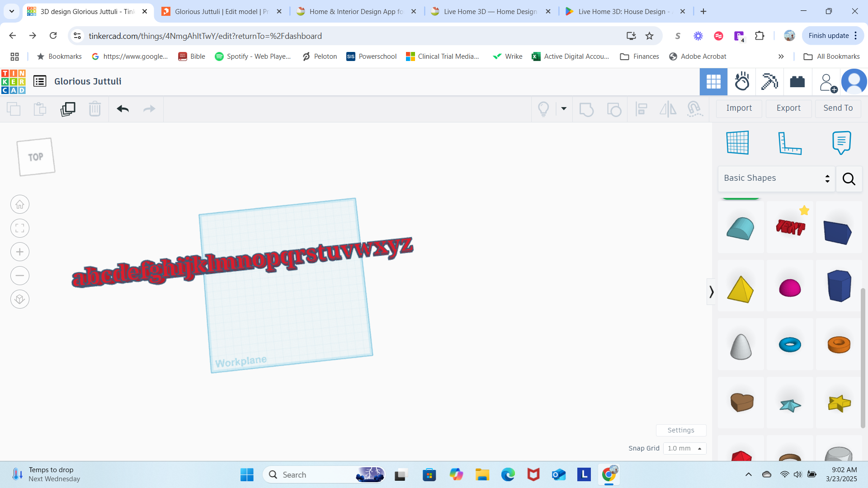868x488 pixels.
Task: Click the Delete trash icon
Action: (95, 109)
